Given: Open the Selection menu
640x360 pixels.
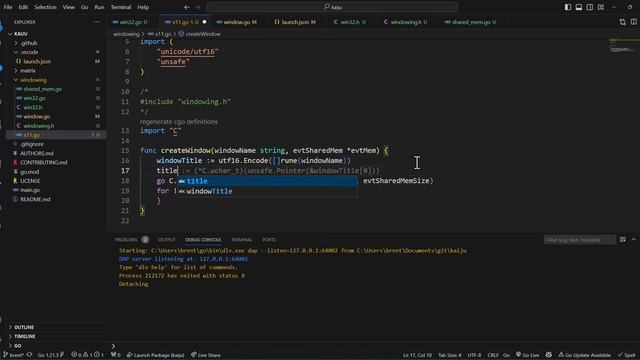Looking at the screenshot, I should [x=45, y=7].
